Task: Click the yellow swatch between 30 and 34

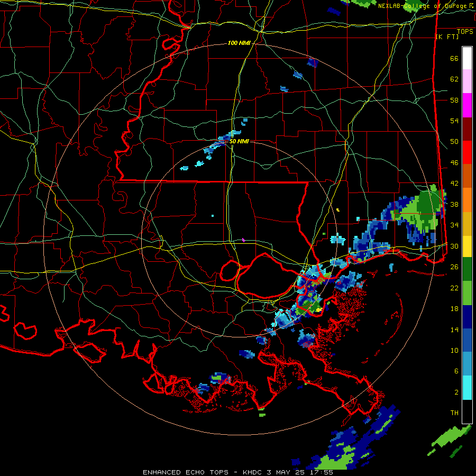Action: tap(467, 246)
